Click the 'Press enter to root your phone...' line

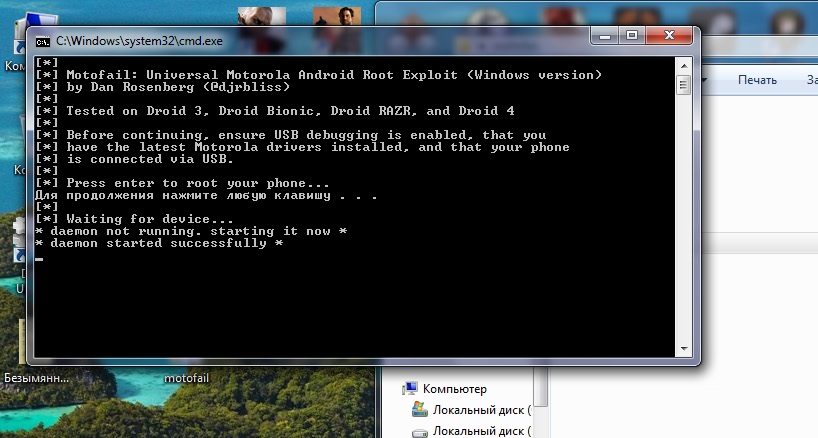click(182, 183)
